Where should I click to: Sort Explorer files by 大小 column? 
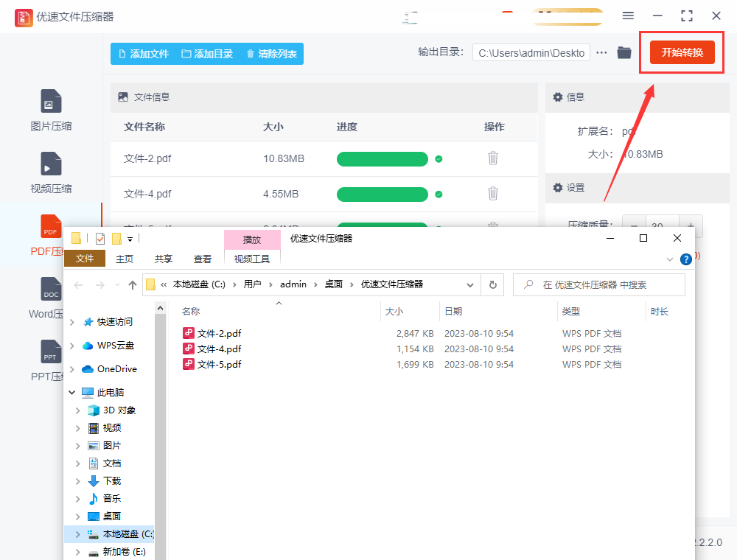click(x=394, y=312)
